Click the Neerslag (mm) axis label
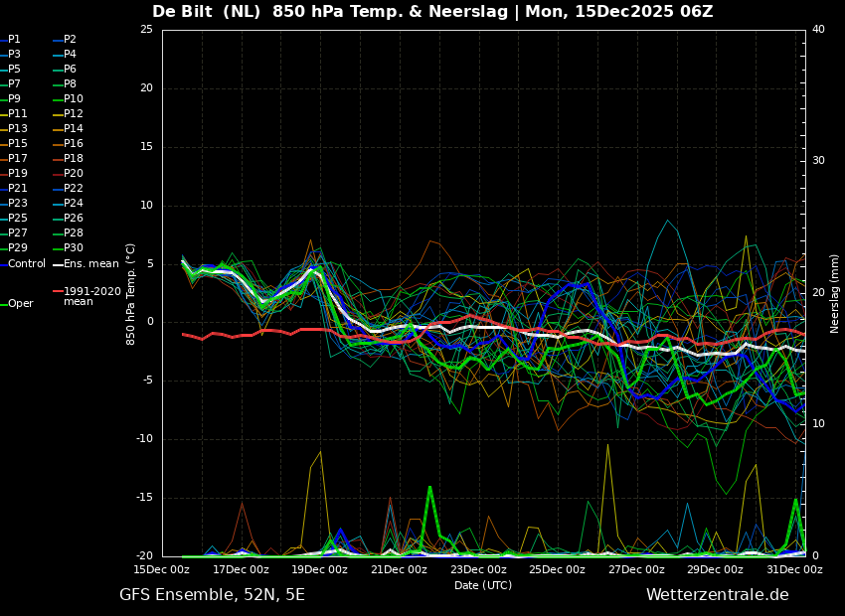The image size is (845, 616). point(834,294)
